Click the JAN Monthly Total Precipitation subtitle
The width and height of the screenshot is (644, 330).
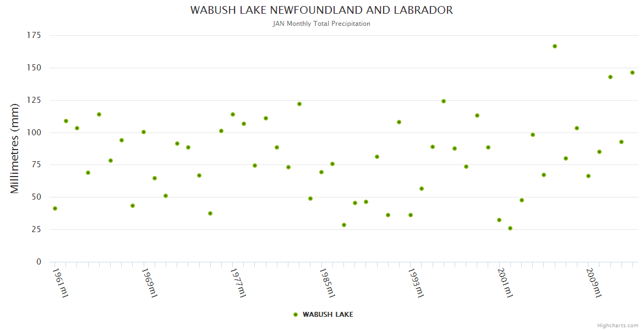tap(321, 24)
